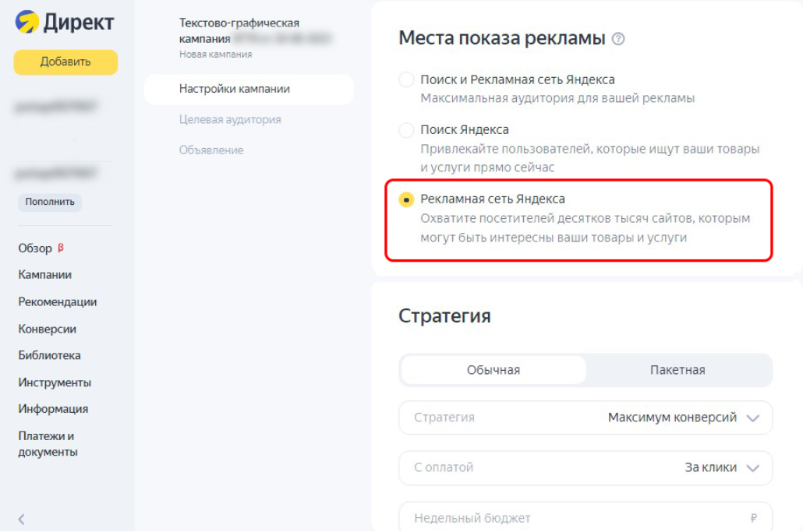Click the Стратегия section heading
This screenshot has width=803, height=532.
(x=444, y=315)
